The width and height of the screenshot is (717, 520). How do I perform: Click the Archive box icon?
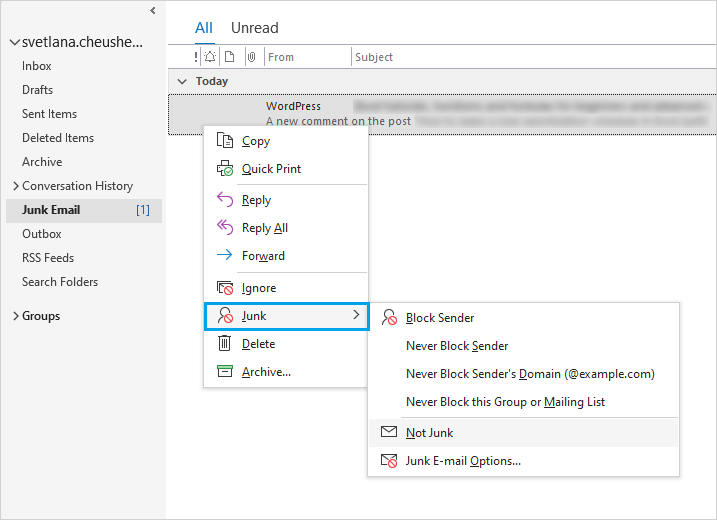[x=225, y=372]
